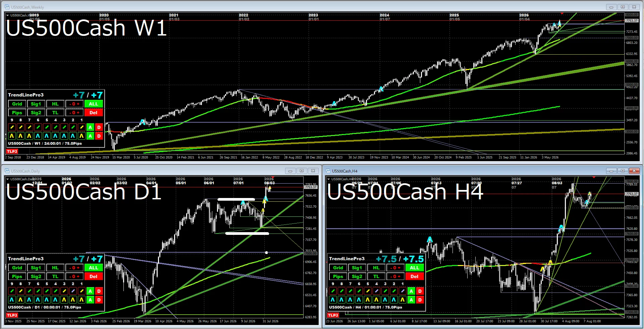This screenshot has height=329, width=644.
Task: Click the TLP3 label on the Daily chart
Action: pyautogui.click(x=12, y=315)
